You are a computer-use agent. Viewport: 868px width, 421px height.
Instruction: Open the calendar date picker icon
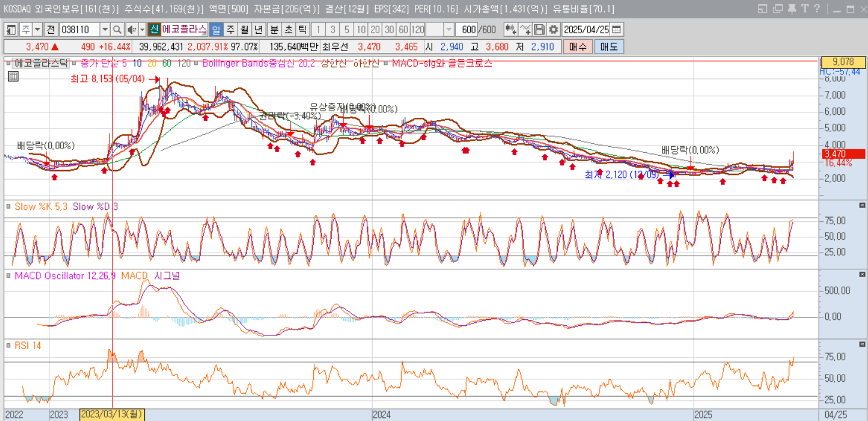click(x=617, y=30)
